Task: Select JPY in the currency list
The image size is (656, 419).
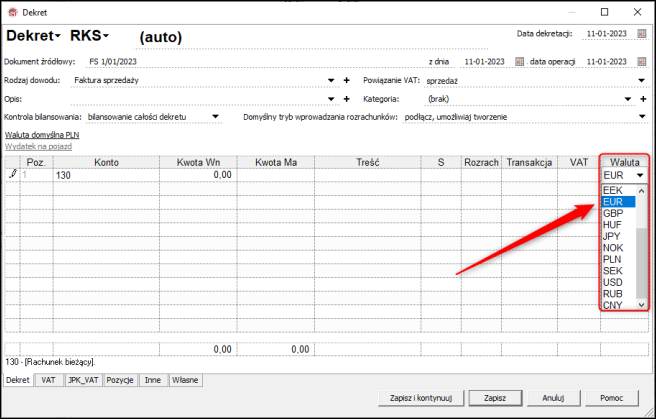Action: 618,236
